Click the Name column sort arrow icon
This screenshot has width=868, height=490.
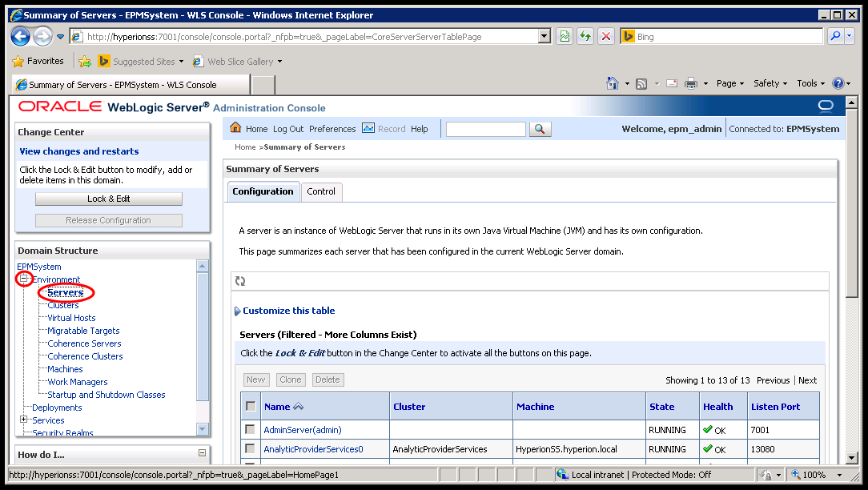[x=299, y=407]
